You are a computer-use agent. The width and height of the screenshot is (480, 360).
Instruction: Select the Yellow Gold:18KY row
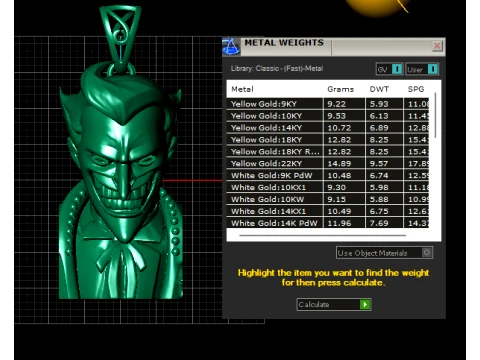[328, 140]
